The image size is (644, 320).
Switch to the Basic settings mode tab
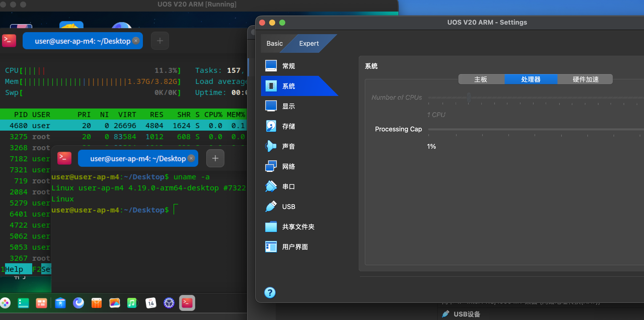[274, 43]
